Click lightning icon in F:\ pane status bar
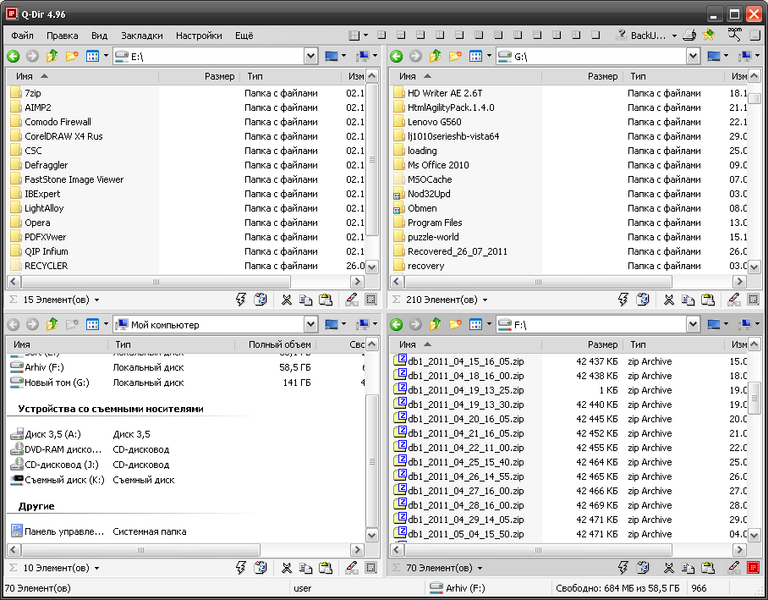The width and height of the screenshot is (768, 600). pyautogui.click(x=623, y=568)
